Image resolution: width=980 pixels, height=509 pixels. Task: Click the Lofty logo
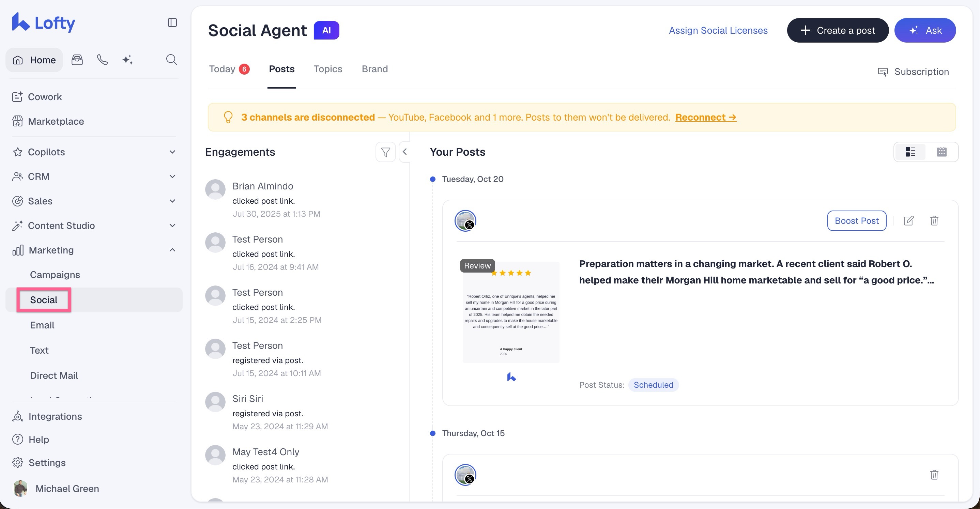click(x=43, y=22)
